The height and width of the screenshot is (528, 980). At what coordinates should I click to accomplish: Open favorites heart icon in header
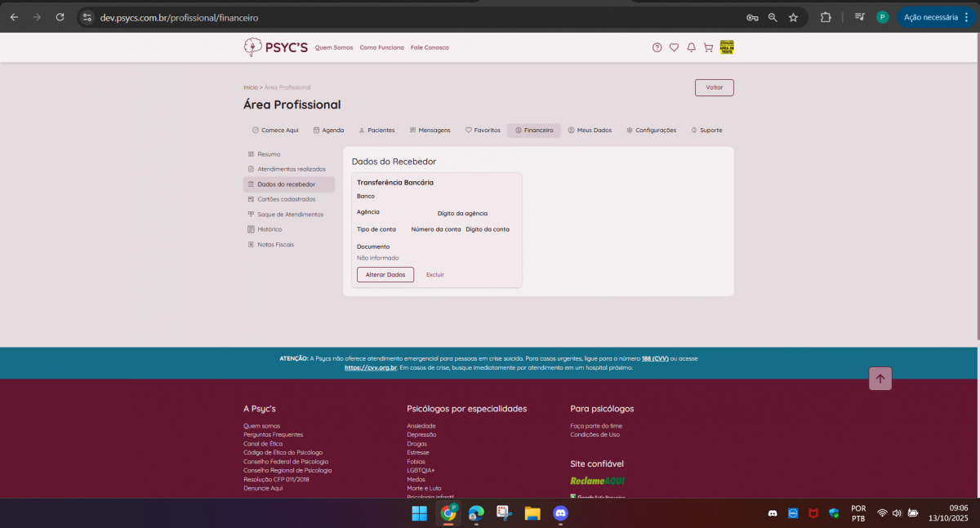(x=674, y=47)
